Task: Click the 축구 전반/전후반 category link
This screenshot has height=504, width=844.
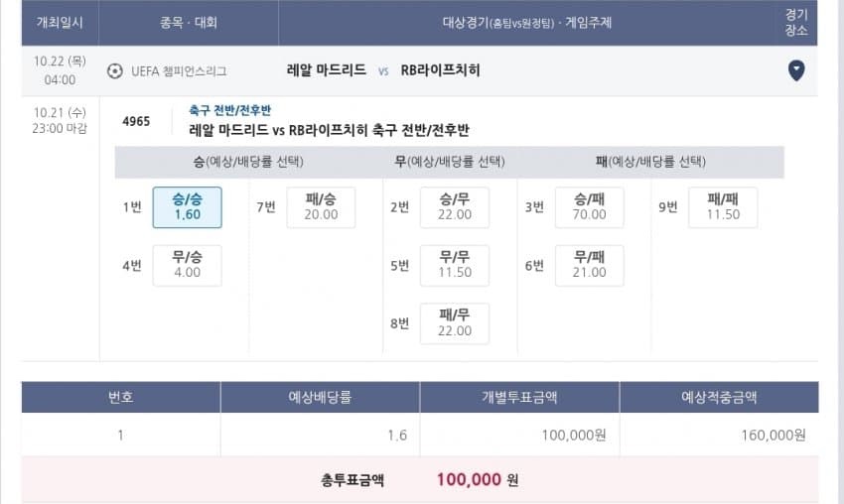Action: [229, 110]
